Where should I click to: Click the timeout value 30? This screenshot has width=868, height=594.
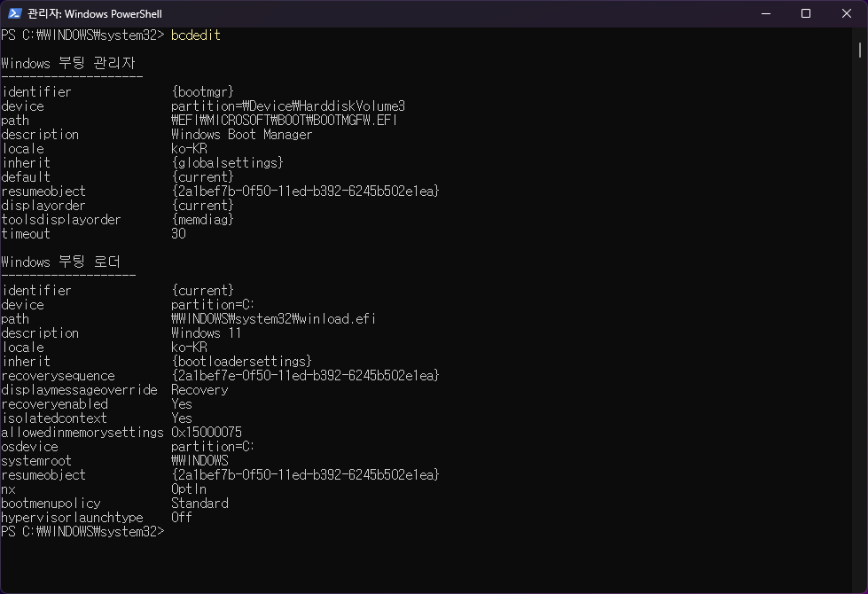[178, 234]
